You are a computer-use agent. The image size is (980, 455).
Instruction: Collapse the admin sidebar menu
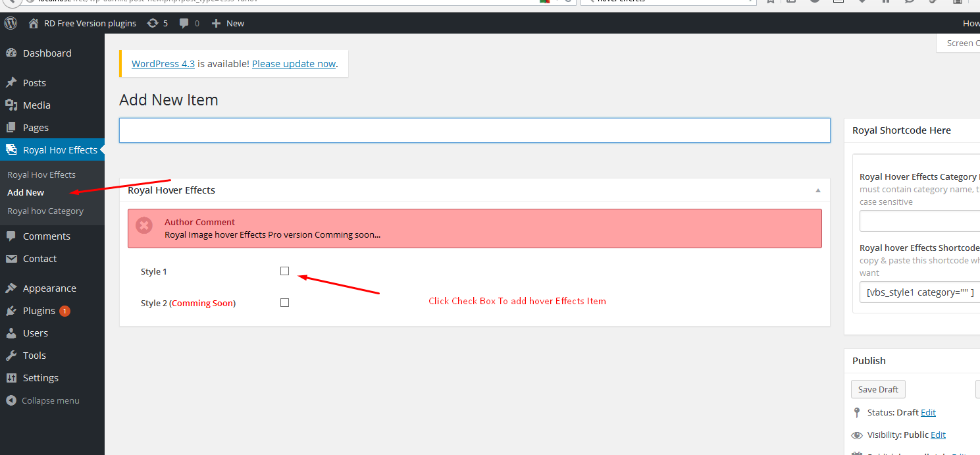pos(43,400)
